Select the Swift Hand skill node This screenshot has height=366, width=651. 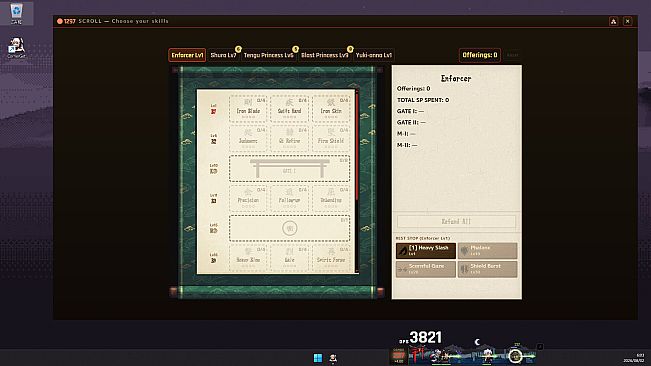tap(289, 108)
